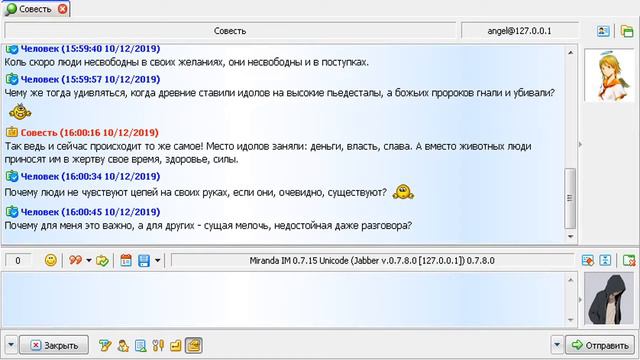Click the collapse vertical arrows icon

coord(605,260)
